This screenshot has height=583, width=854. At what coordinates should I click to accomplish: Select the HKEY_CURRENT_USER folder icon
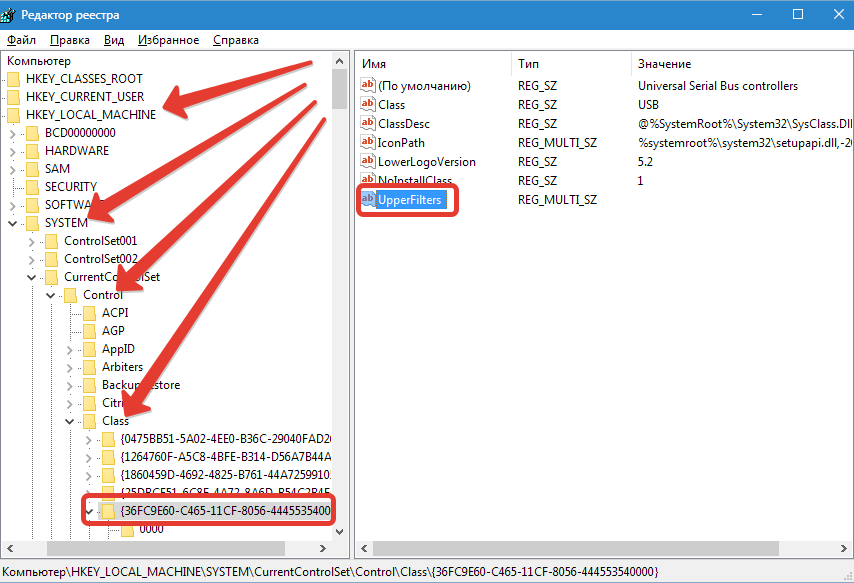(14, 97)
